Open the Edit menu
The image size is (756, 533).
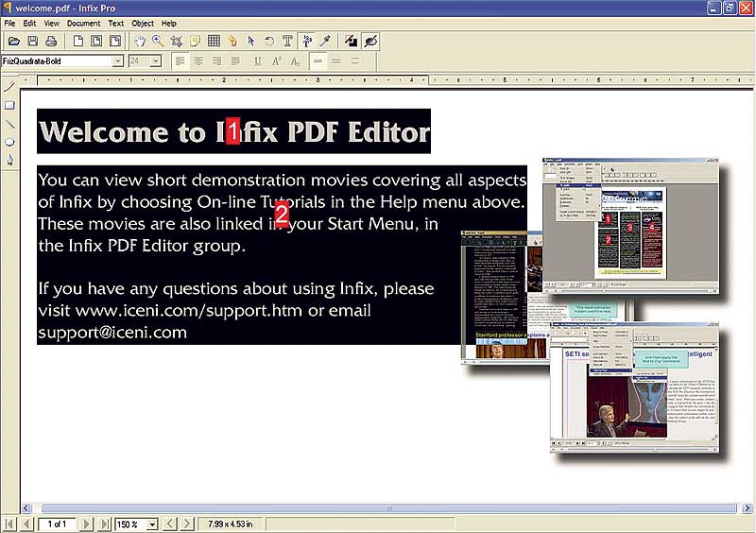tap(29, 23)
